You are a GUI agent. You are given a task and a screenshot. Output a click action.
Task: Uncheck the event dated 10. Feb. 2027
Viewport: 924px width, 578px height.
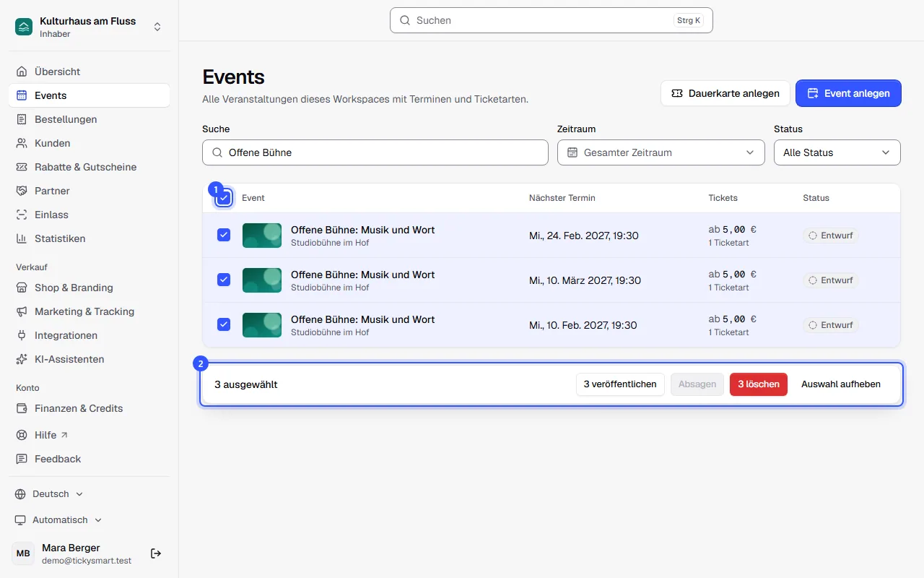click(224, 324)
